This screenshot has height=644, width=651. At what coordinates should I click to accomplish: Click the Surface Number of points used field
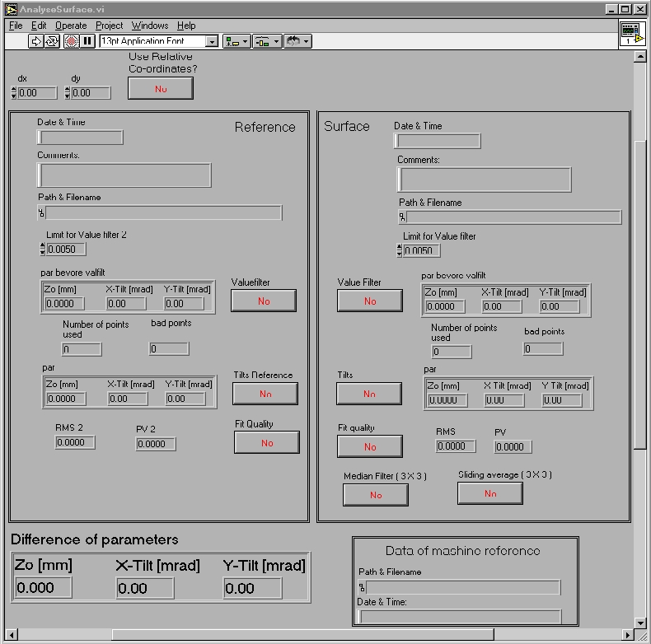[452, 352]
